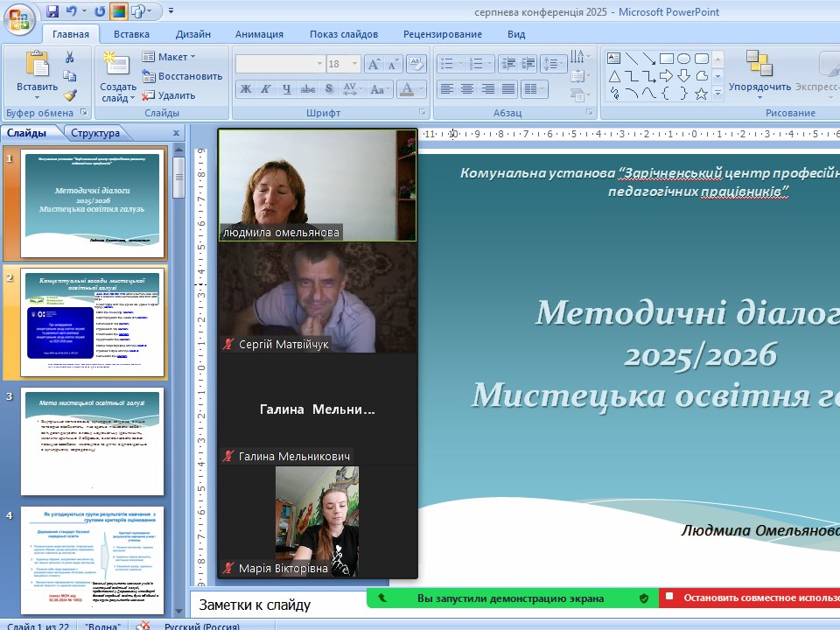Screen dimensions: 840x630
Task: Click the Cut scissors icon
Action: point(70,58)
